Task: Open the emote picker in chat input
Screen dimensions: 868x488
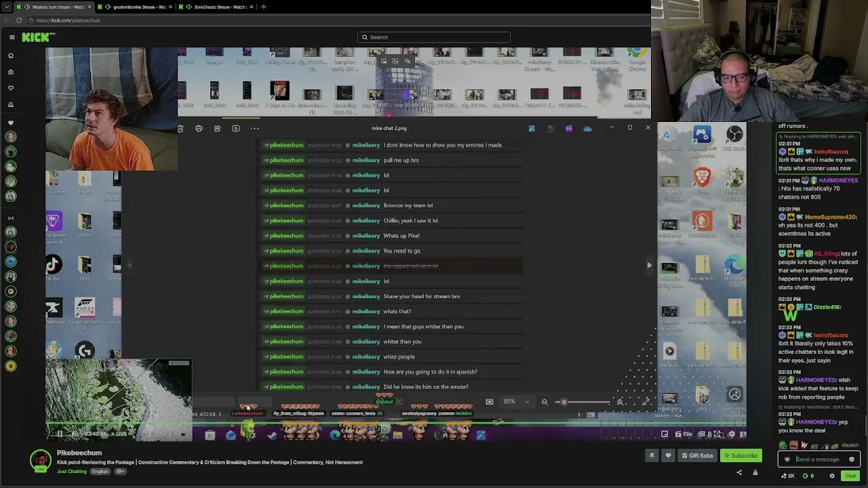Action: coord(852,460)
